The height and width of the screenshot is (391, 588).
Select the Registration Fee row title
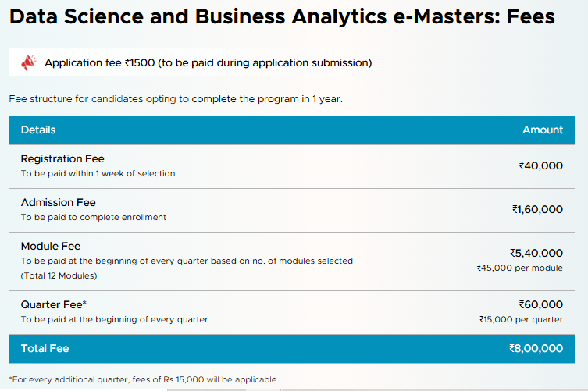(x=62, y=159)
